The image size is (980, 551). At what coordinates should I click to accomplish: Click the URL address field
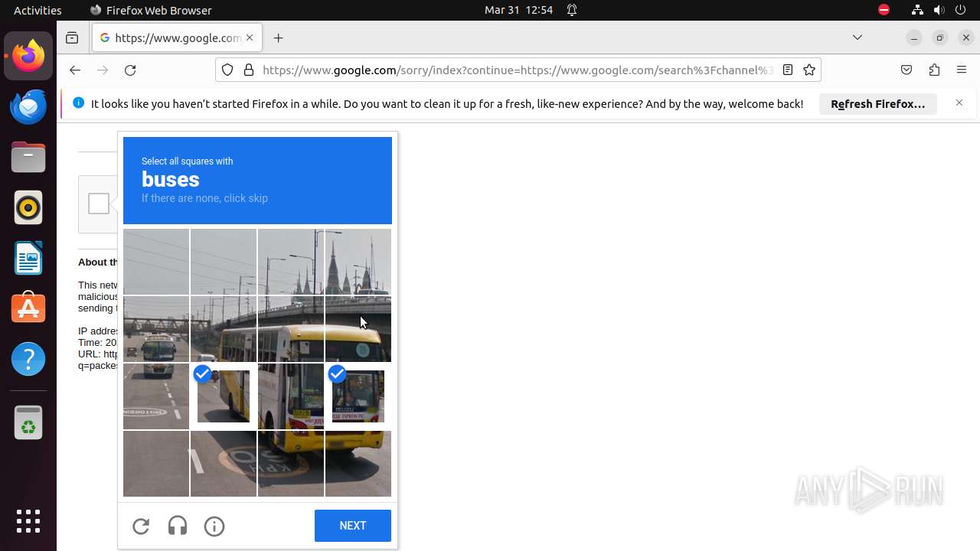pyautogui.click(x=518, y=70)
